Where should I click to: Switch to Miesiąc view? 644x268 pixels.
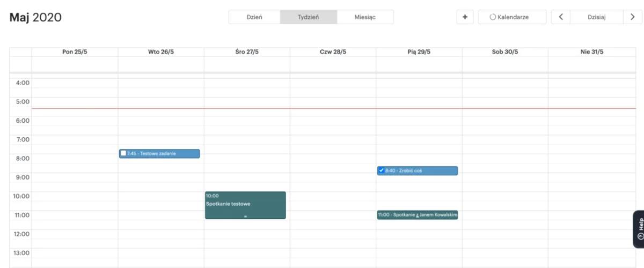pos(365,17)
